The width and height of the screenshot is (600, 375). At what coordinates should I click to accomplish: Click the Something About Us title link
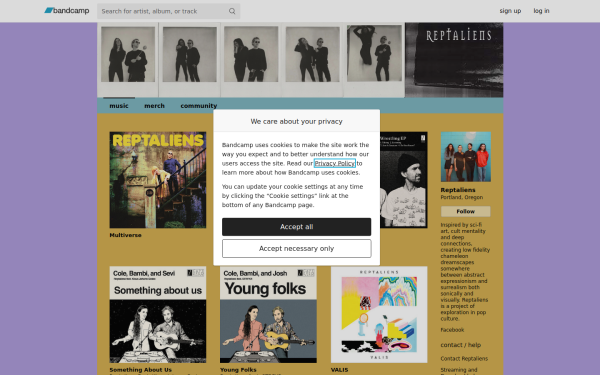click(x=140, y=370)
